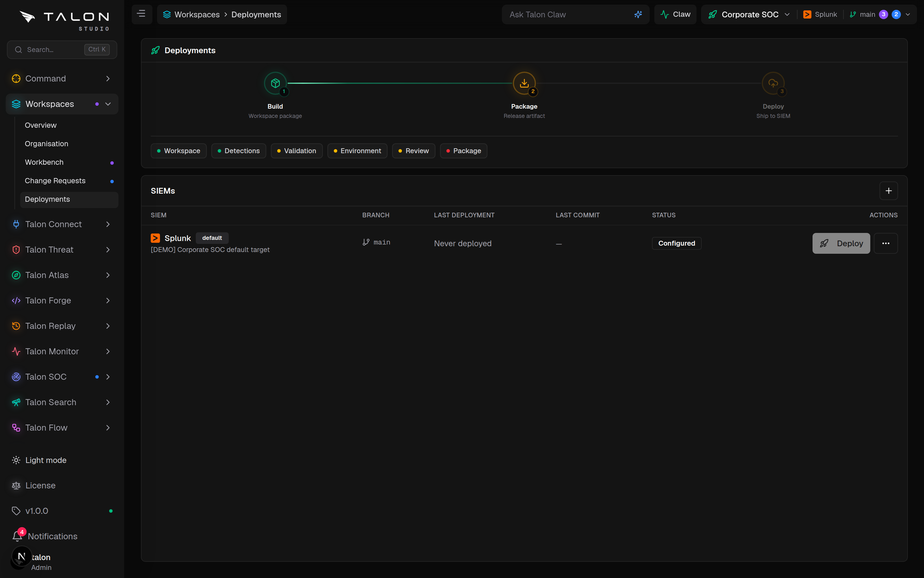Viewport: 924px width, 578px height.
Task: Open the License scales icon
Action: point(16,486)
